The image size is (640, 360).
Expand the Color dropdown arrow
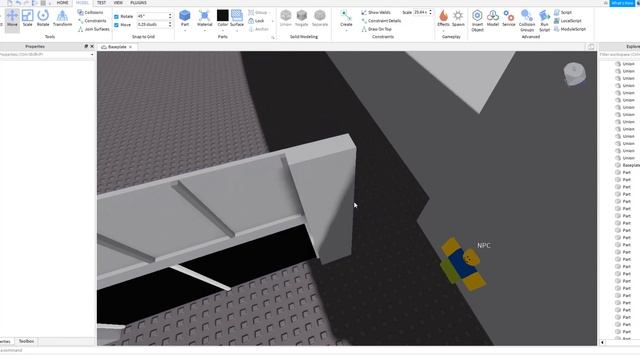click(222, 30)
